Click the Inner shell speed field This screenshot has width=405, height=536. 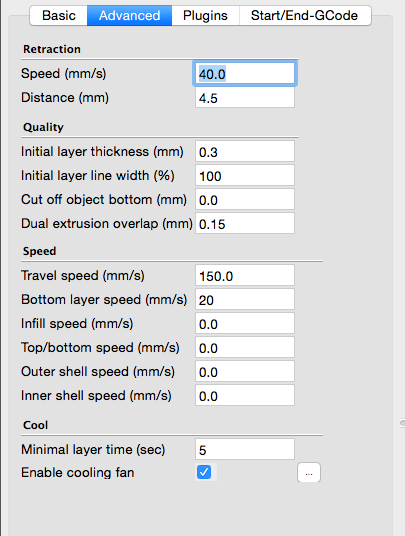pyautogui.click(x=245, y=396)
